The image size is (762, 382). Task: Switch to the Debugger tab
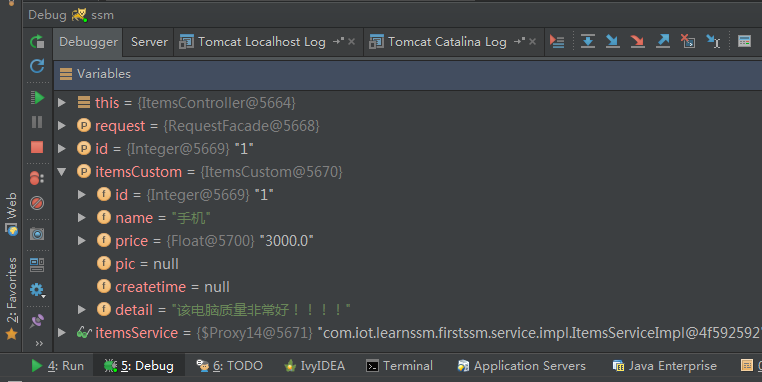tap(88, 42)
